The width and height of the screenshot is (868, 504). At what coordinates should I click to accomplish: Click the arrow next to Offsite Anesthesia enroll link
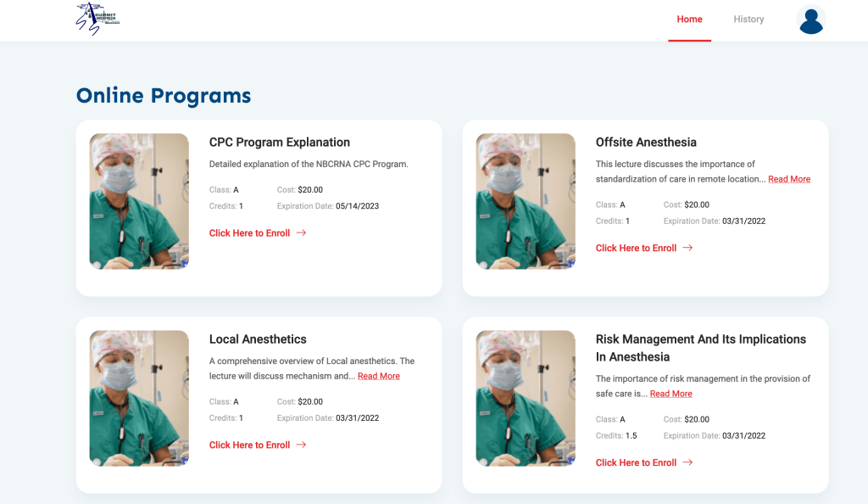pos(689,248)
